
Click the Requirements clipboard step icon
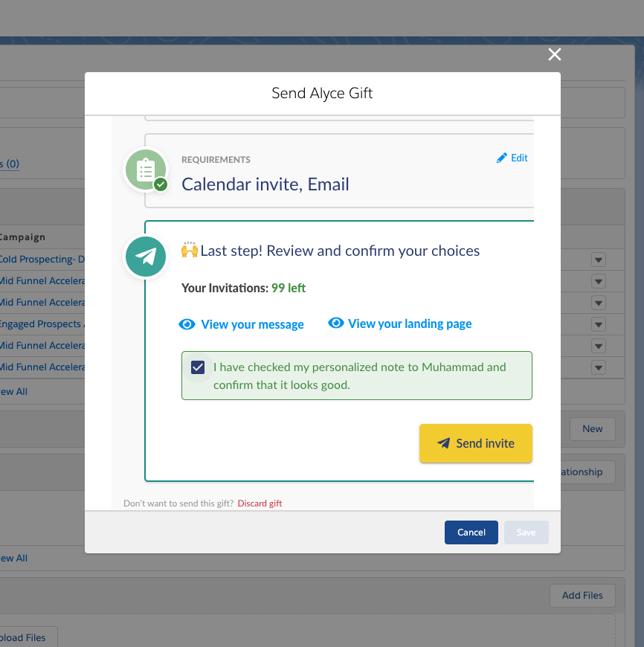click(x=146, y=169)
